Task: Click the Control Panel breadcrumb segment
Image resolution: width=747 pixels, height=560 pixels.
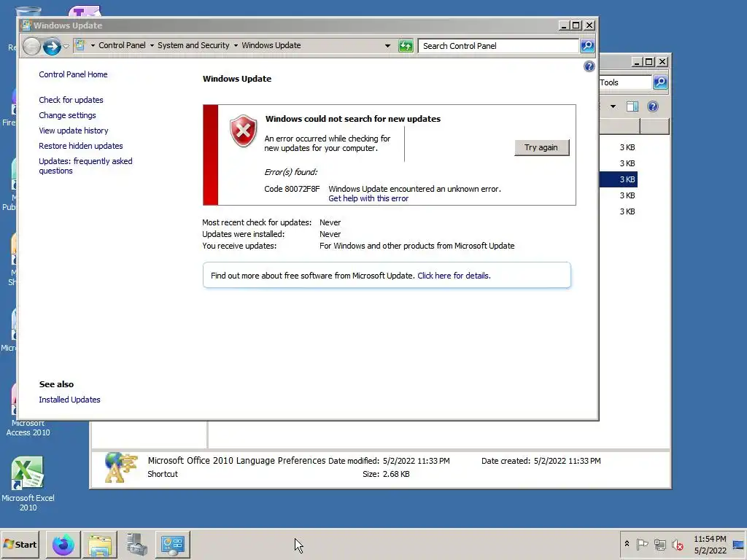Action: coord(122,45)
